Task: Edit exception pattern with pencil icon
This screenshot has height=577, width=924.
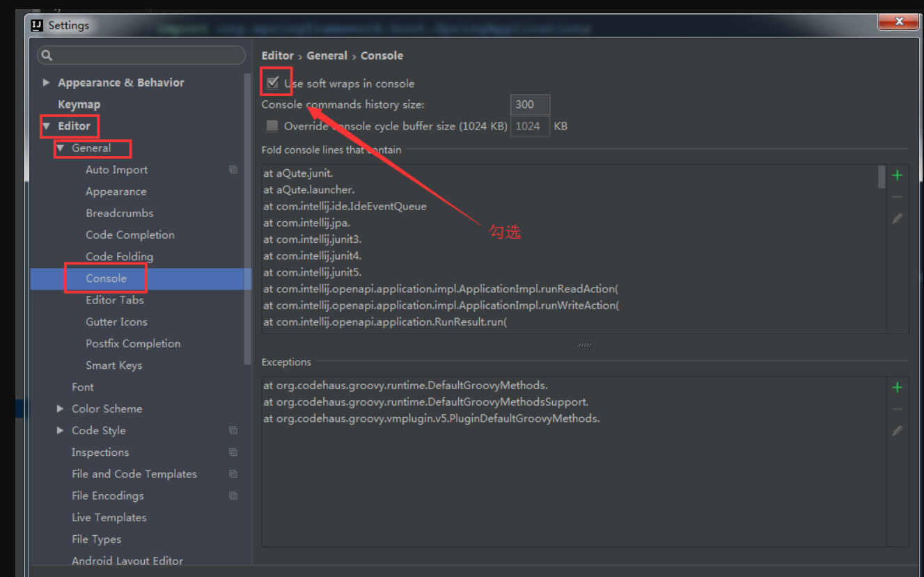Action: coord(898,431)
